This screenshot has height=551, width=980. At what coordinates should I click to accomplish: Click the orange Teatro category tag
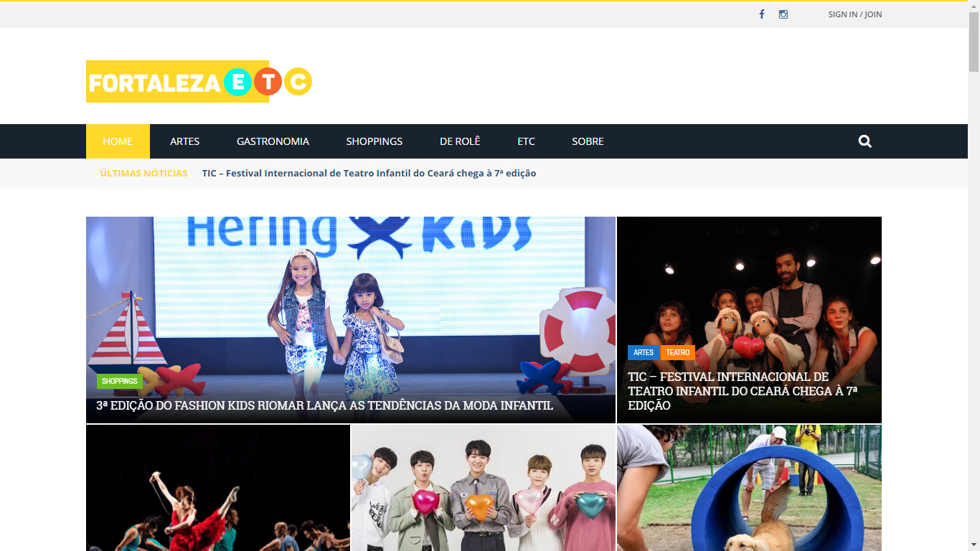(677, 352)
